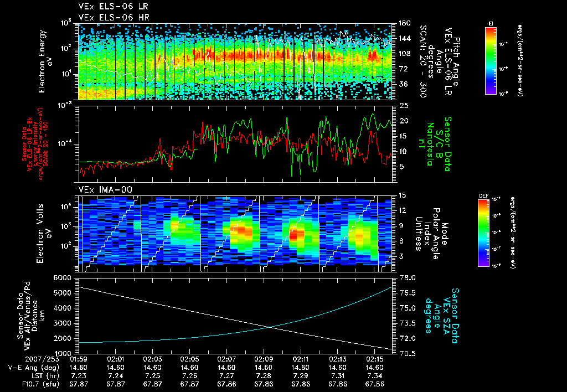The image size is (567, 392).
Task: Click the 02:07 time tick label
Action: click(x=226, y=359)
